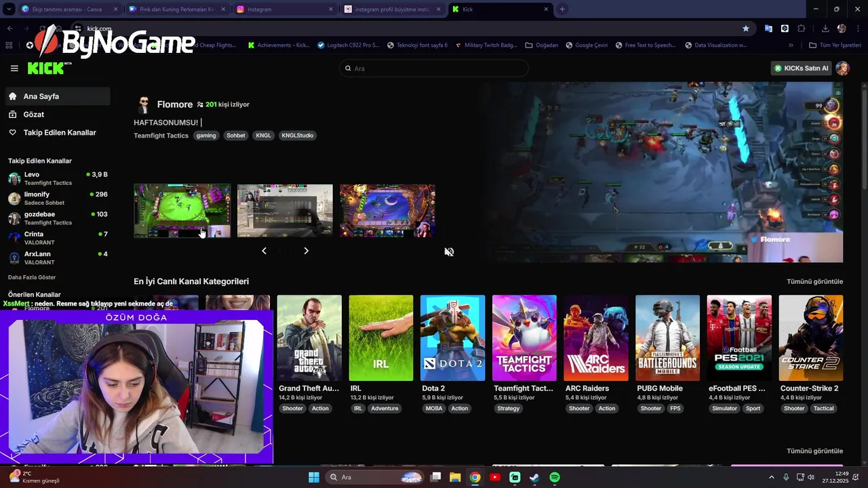Open browser extensions puzzle icon
This screenshot has width=868, height=488.
pyautogui.click(x=802, y=28)
